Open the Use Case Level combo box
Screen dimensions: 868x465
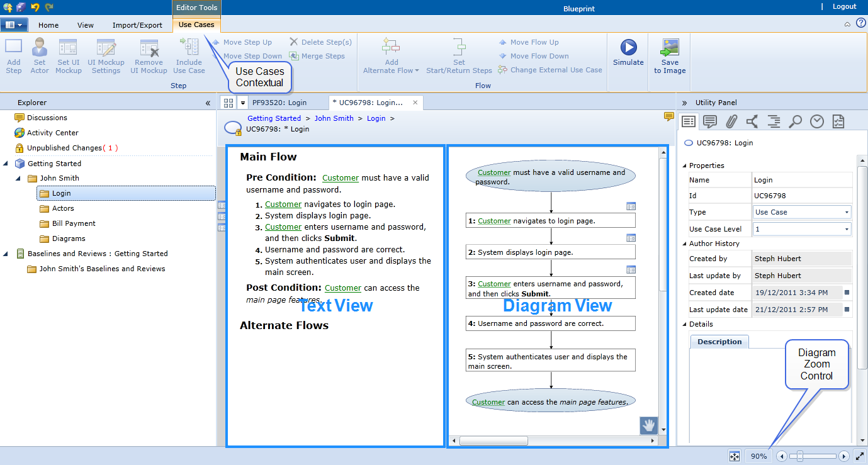803,229
